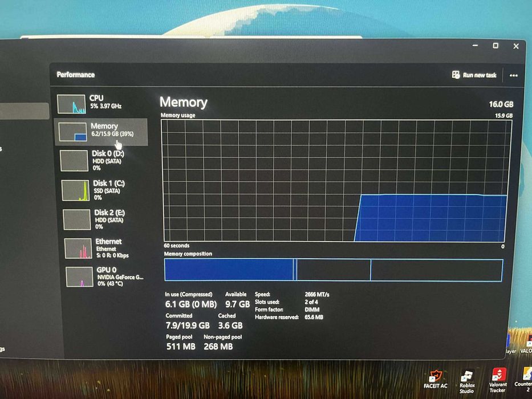Click the Run new task icon
This screenshot has height=399, width=532.
456,75
